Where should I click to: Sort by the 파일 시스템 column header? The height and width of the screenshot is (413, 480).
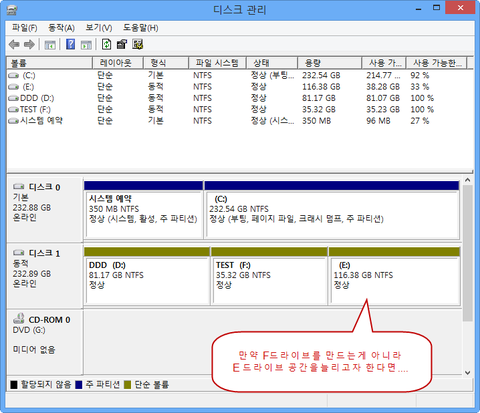217,63
